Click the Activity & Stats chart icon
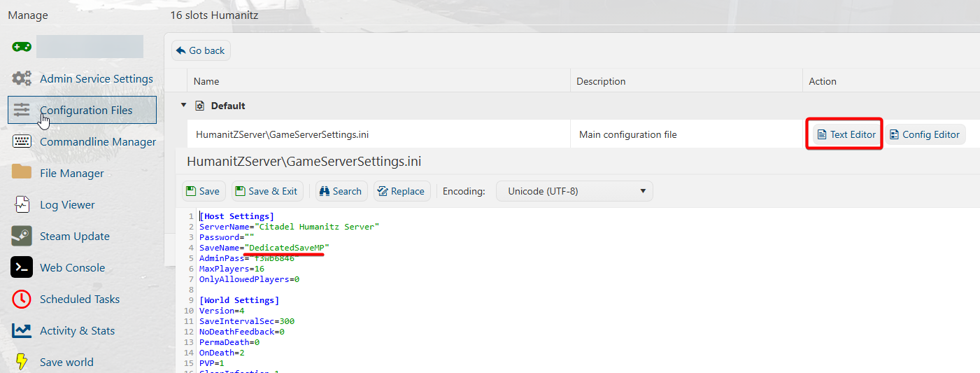 click(22, 330)
